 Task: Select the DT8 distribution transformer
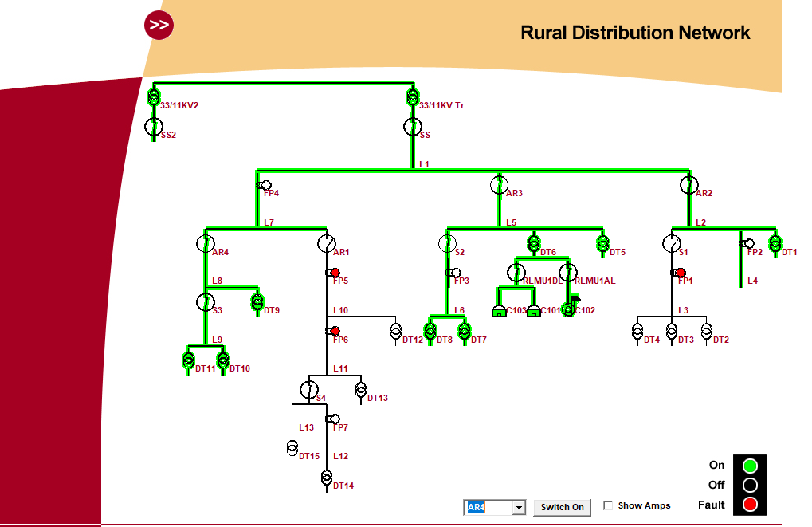click(x=430, y=331)
